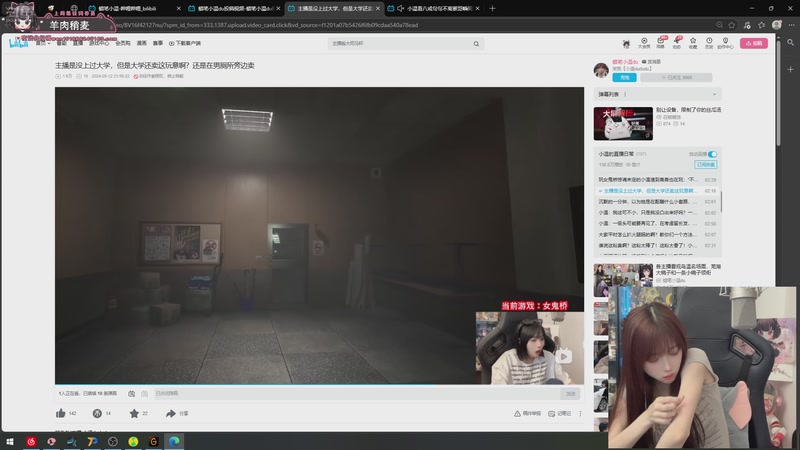Viewport: 800px width, 450px height.
Task: Click into the danmaku input field
Action: pos(356,393)
